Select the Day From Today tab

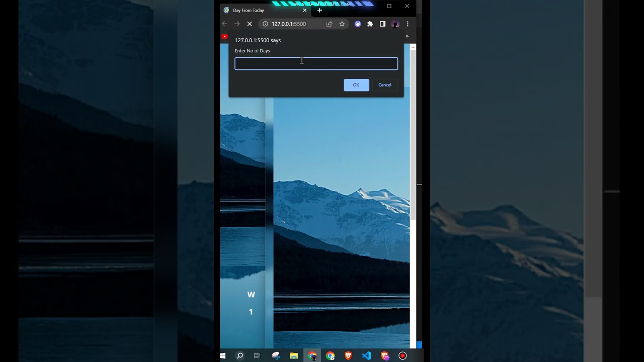tap(266, 10)
